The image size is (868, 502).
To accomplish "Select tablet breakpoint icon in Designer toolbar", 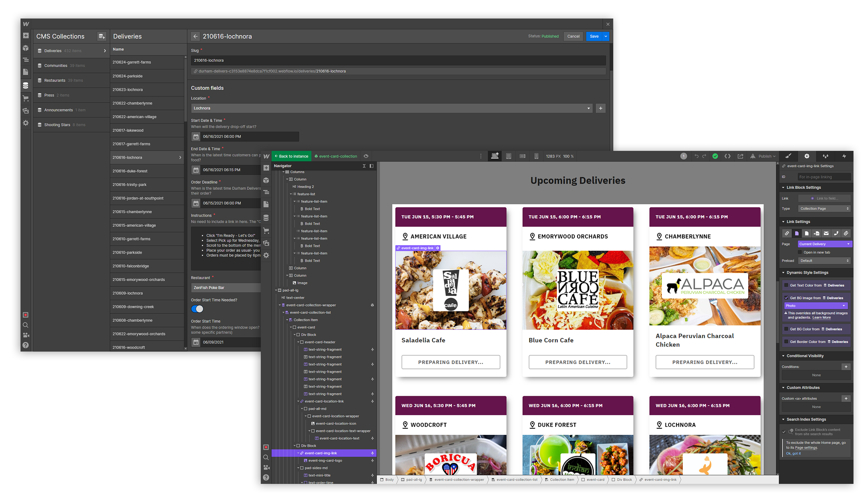I will (509, 156).
